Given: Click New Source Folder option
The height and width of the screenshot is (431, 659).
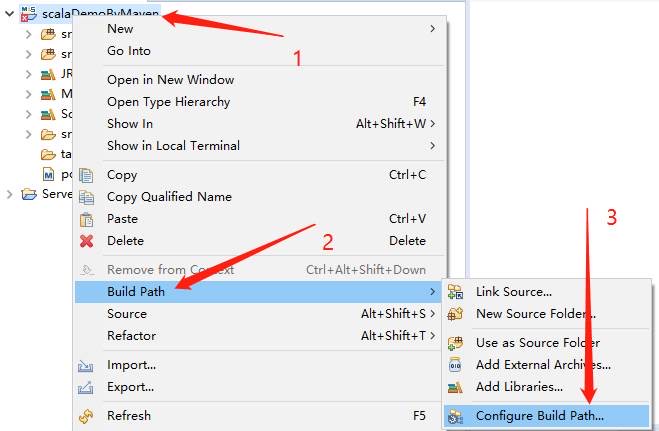Looking at the screenshot, I should coord(535,314).
